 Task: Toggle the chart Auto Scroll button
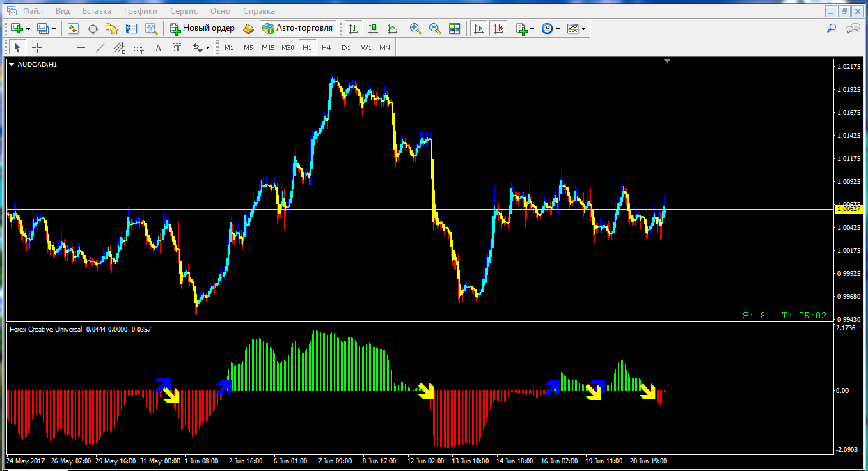click(478, 29)
